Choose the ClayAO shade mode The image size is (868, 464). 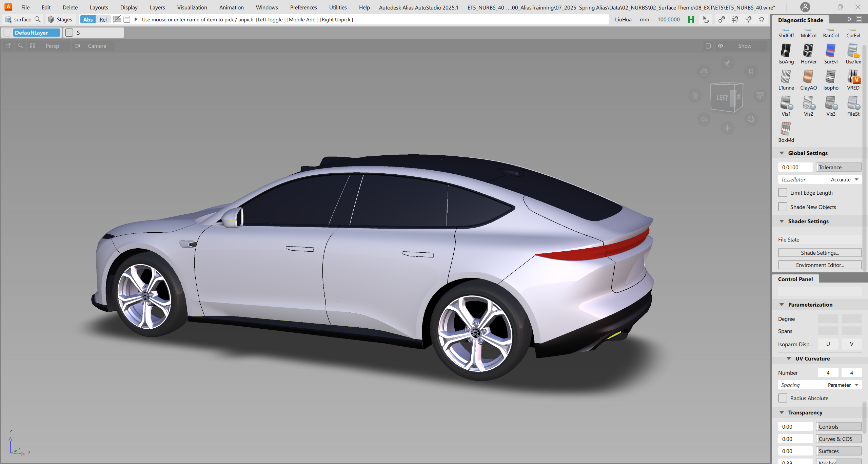(x=808, y=77)
